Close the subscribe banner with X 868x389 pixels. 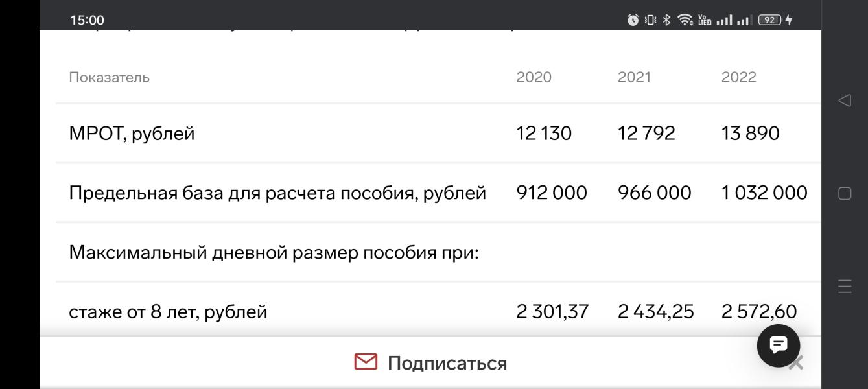click(797, 363)
